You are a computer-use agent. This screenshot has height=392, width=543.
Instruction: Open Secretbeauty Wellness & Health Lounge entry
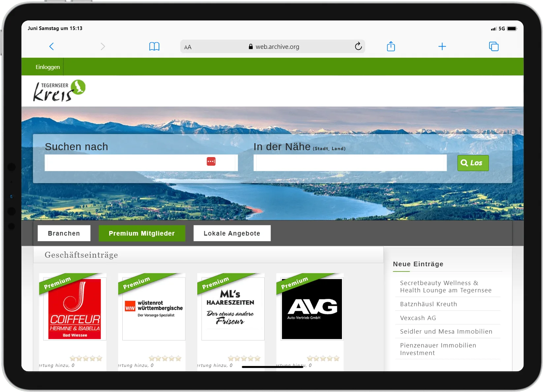click(x=446, y=287)
